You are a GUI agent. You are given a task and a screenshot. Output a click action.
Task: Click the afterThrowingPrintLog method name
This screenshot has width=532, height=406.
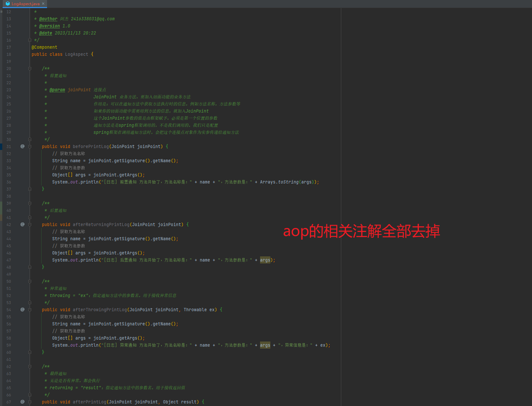click(x=100, y=310)
